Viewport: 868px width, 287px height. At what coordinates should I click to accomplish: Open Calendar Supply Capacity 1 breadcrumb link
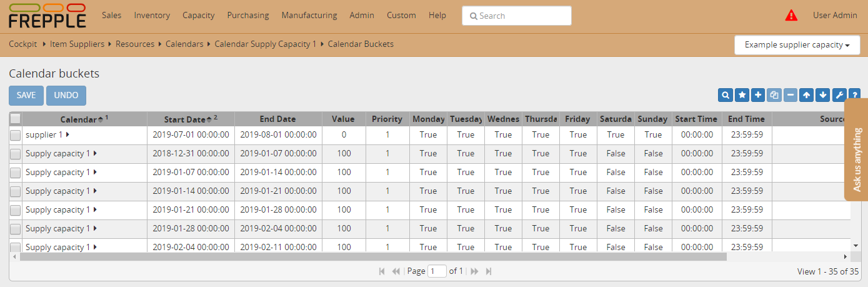pyautogui.click(x=266, y=44)
